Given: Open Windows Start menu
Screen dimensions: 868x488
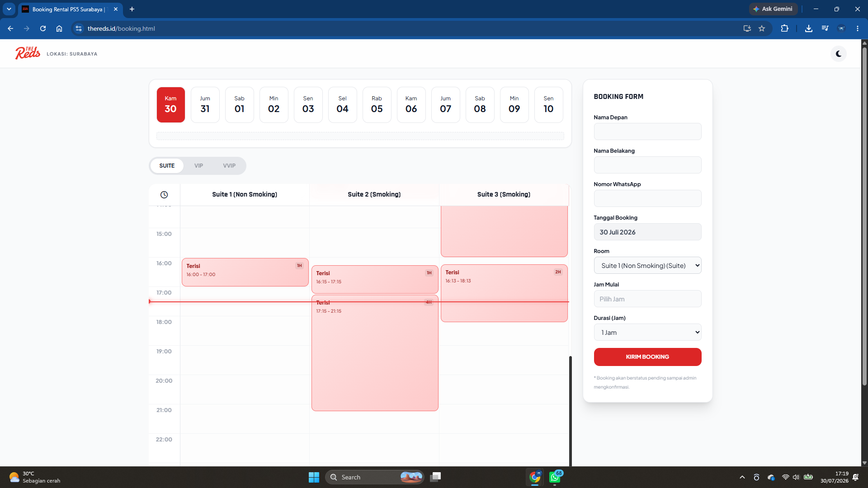Looking at the screenshot, I should 314,477.
